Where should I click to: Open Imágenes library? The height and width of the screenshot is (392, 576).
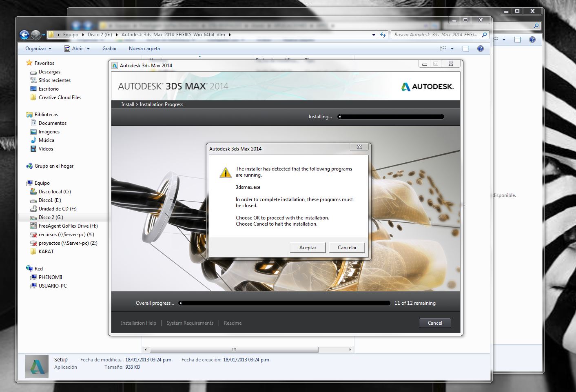click(x=49, y=132)
